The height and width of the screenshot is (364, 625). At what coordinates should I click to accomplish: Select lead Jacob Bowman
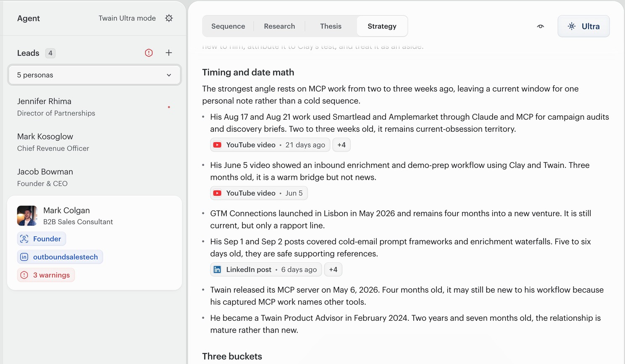click(95, 178)
